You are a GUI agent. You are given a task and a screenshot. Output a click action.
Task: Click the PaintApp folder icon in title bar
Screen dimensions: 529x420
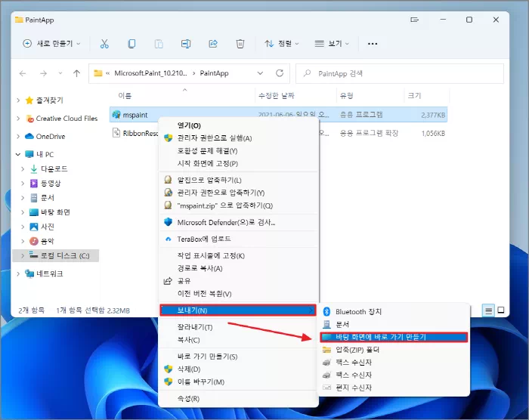pos(19,20)
